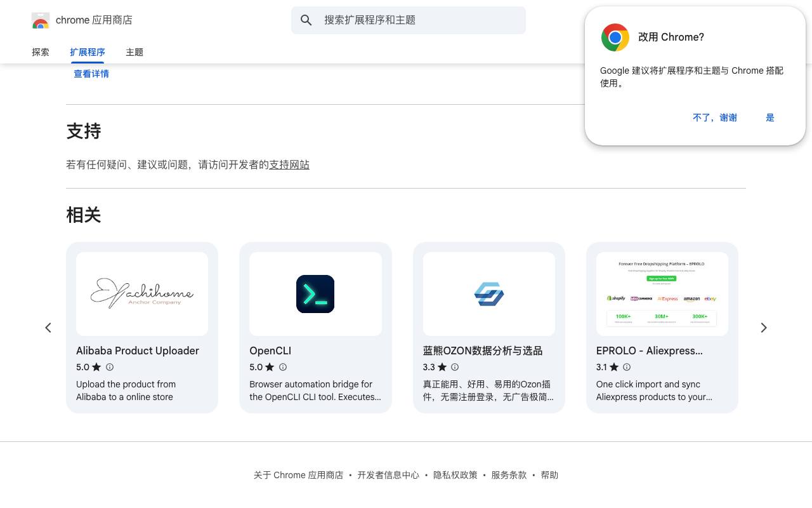The width and height of the screenshot is (812, 508).
Task: Switch to the 扩展程序 tab
Action: point(88,52)
